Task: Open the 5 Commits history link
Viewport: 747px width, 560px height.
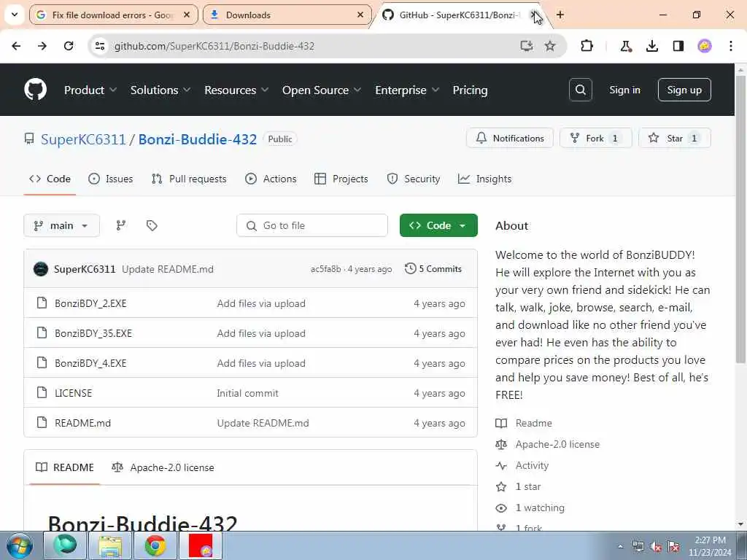Action: tap(433, 269)
